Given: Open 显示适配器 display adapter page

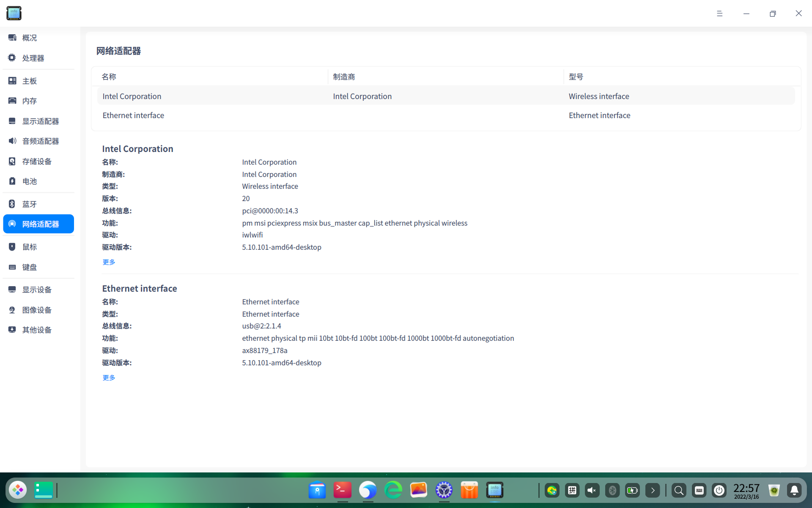Looking at the screenshot, I should click(x=40, y=121).
